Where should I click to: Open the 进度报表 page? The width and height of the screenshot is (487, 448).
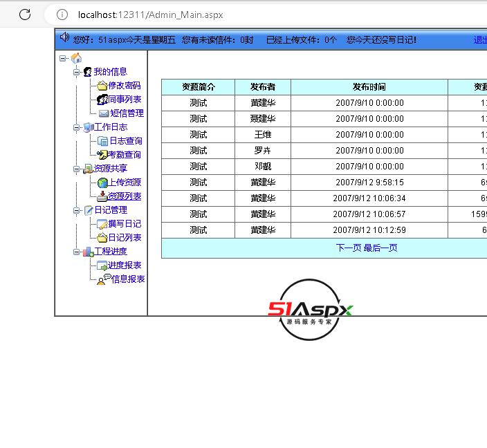(x=125, y=265)
